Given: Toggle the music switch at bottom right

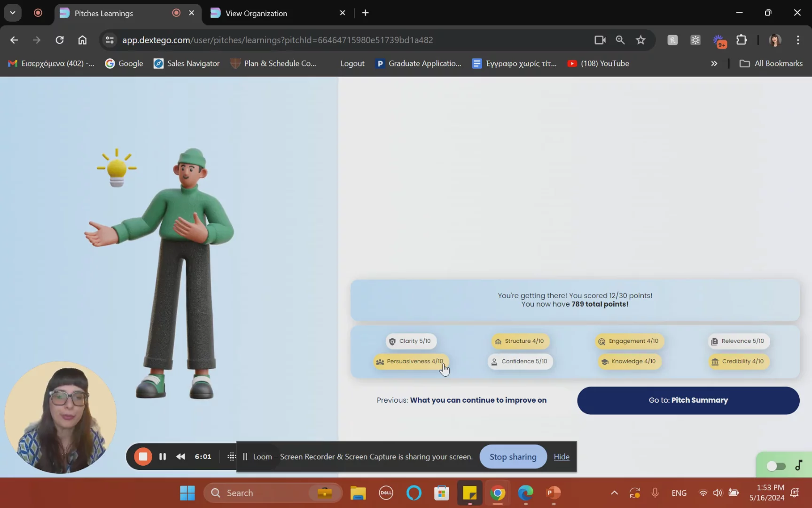Looking at the screenshot, I should point(776,466).
